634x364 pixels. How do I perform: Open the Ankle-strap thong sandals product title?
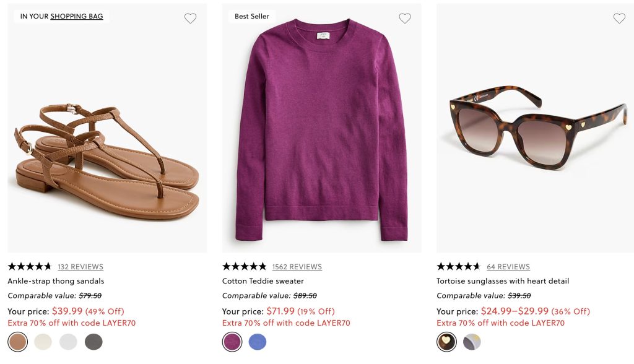(56, 281)
